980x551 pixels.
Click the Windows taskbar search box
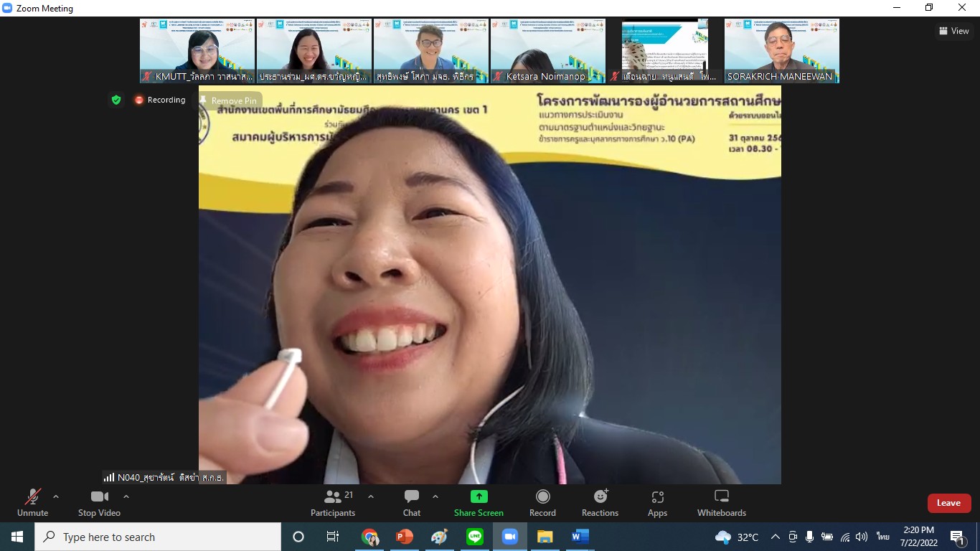click(x=158, y=537)
